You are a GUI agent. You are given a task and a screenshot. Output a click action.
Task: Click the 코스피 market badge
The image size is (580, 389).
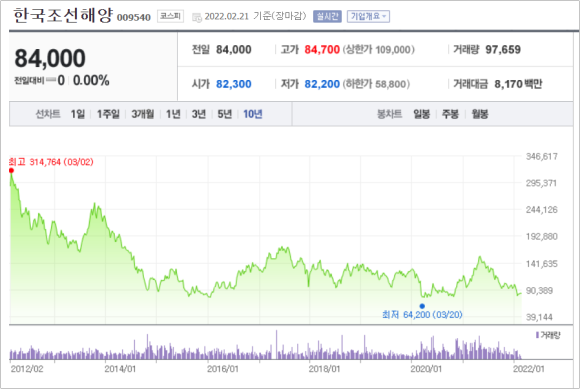coord(171,16)
